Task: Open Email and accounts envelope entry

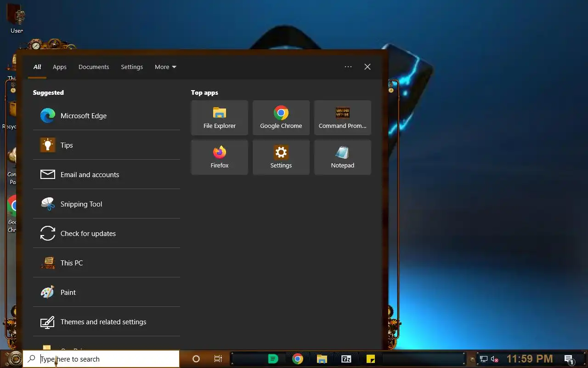Action: pos(106,174)
